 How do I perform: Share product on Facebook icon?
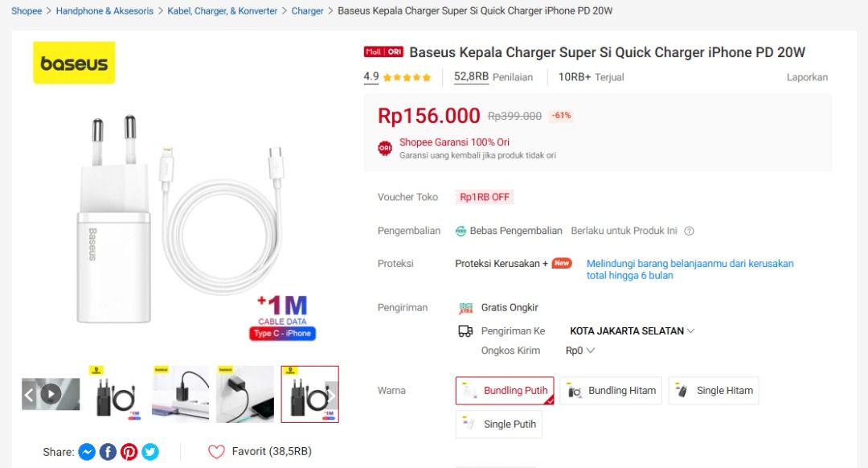(108, 452)
